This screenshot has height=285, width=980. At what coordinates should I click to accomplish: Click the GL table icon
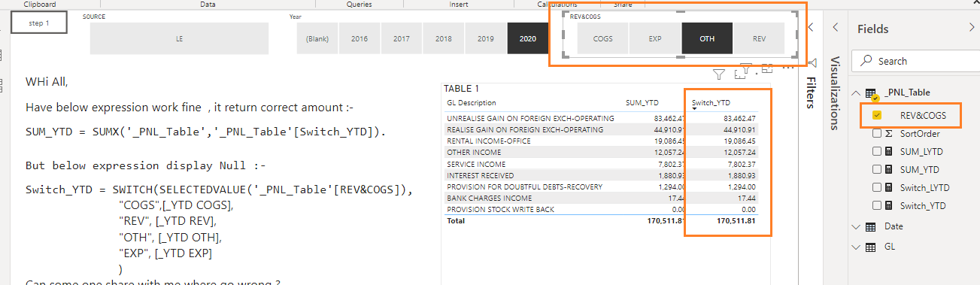point(871,247)
